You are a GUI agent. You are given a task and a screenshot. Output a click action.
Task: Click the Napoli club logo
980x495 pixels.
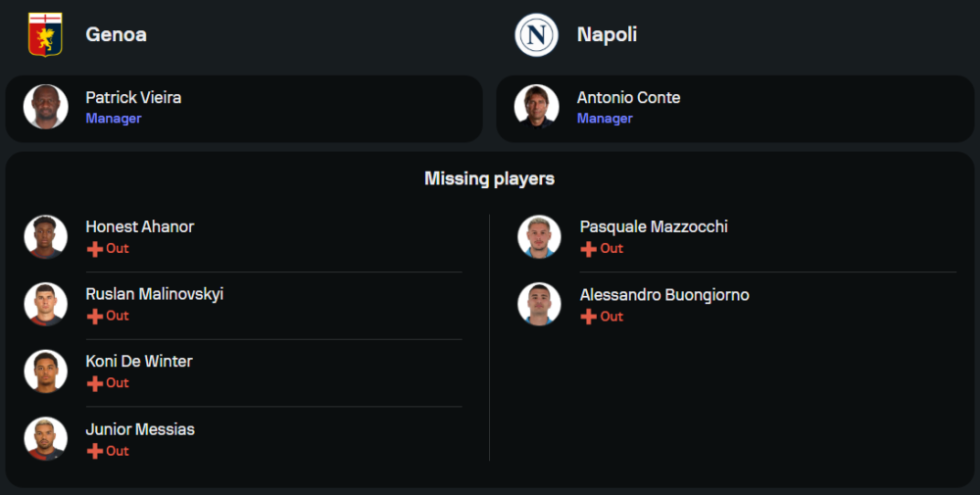pos(536,35)
